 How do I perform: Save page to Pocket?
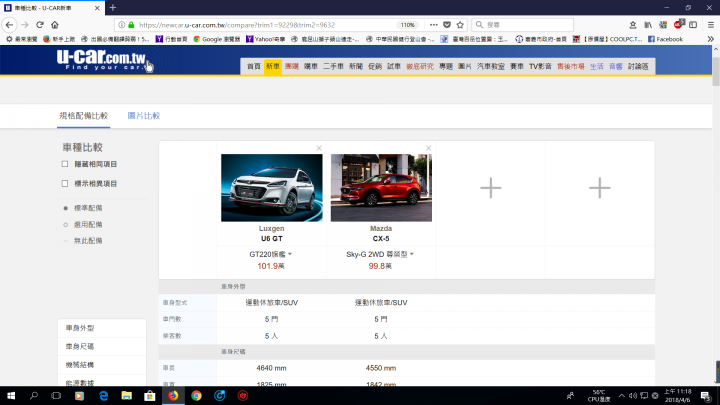[x=447, y=25]
